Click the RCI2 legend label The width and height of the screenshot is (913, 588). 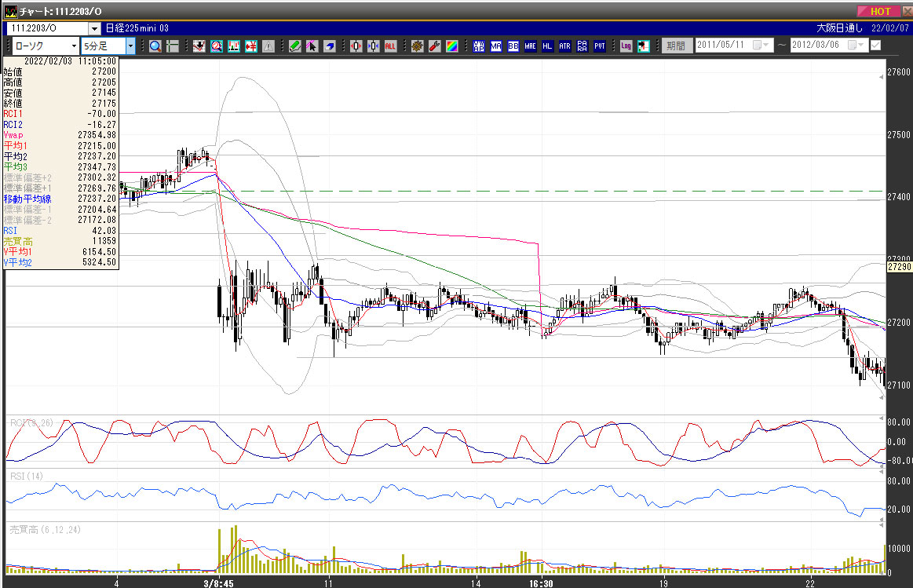point(13,125)
